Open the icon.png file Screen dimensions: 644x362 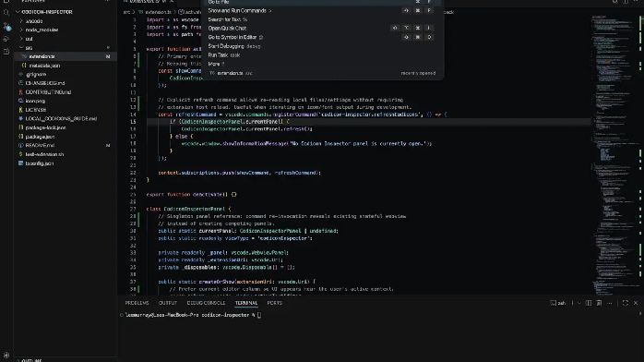click(x=66, y=101)
